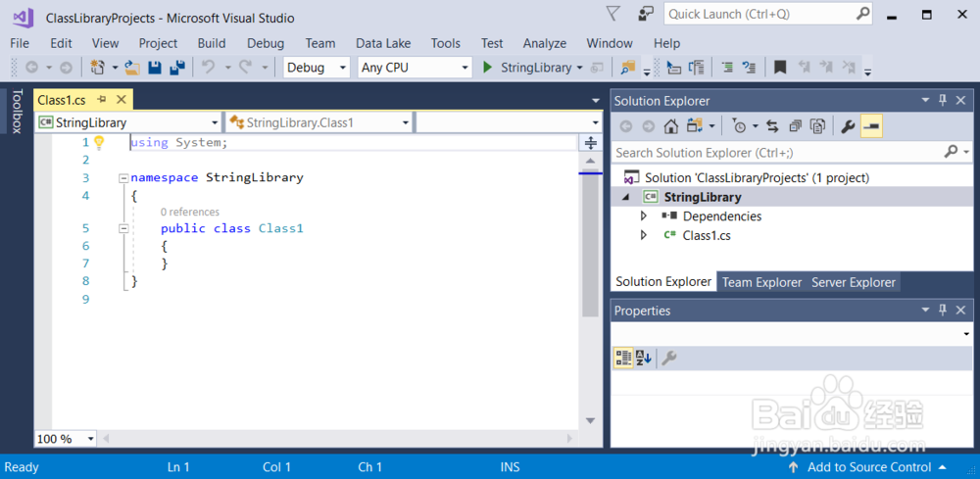Click the editor split window handle
The image size is (980, 479).
[590, 143]
